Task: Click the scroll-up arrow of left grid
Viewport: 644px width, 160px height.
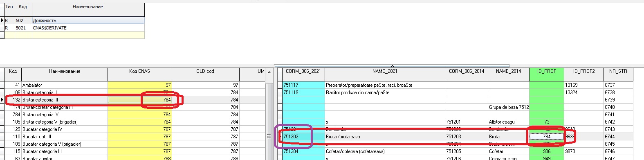Action: [x=269, y=72]
